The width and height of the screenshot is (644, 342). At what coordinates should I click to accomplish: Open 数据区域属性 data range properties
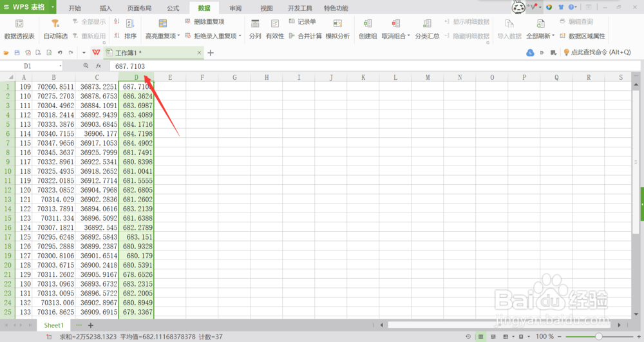[582, 36]
